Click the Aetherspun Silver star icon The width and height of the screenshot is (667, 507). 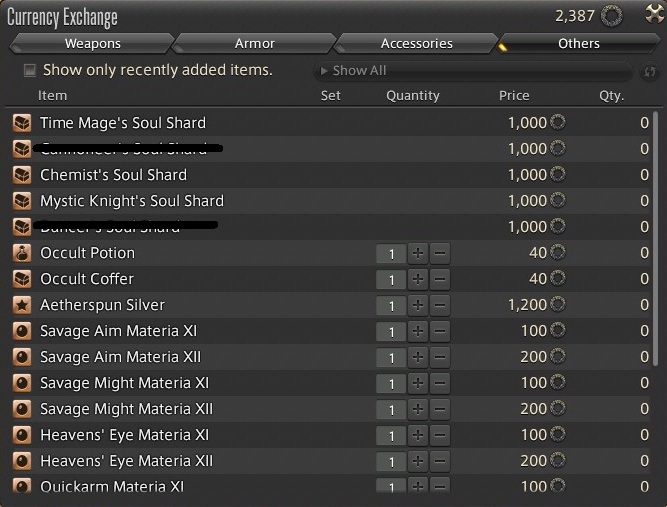tap(22, 305)
